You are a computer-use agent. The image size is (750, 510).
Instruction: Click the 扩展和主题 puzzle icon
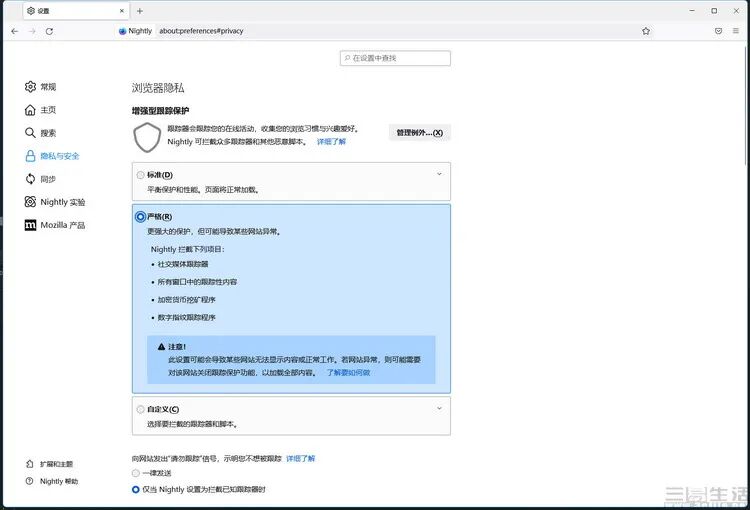coord(30,464)
